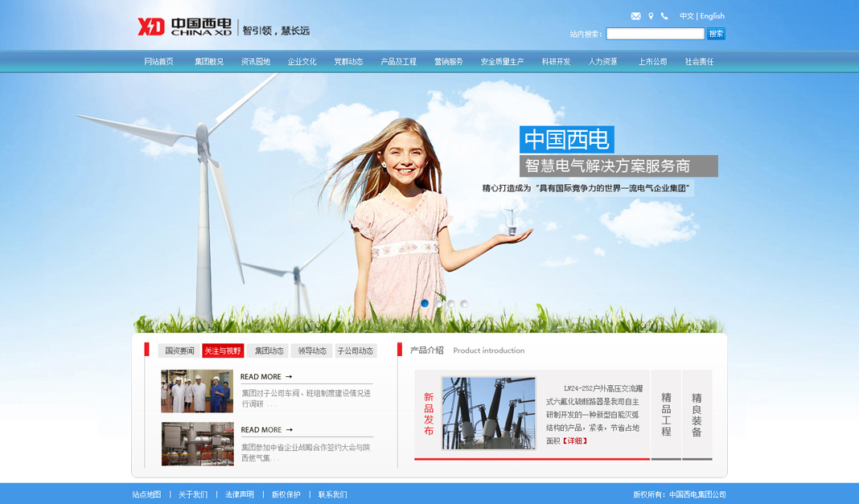Switch language to English

click(712, 16)
